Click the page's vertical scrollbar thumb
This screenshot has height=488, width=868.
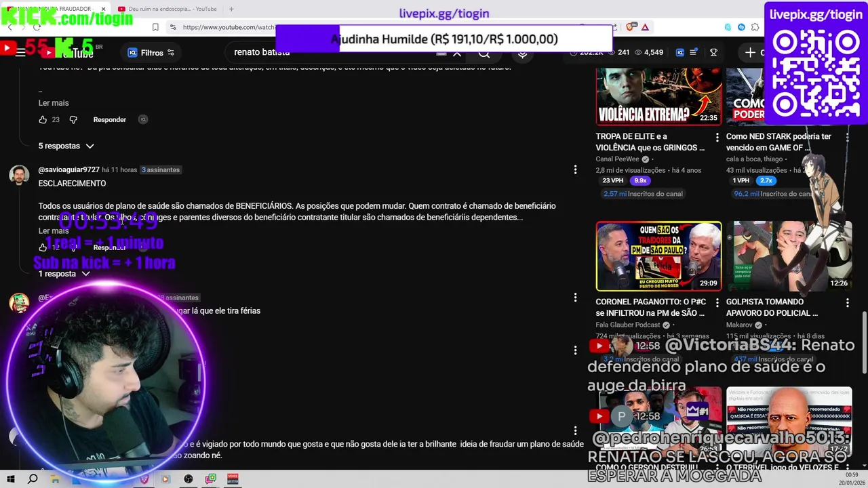(x=864, y=342)
